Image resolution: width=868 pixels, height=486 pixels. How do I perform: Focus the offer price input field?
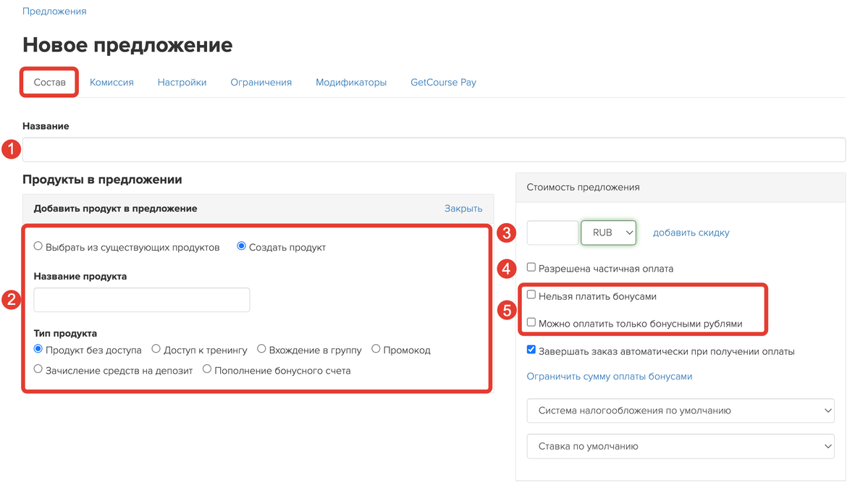click(x=552, y=233)
